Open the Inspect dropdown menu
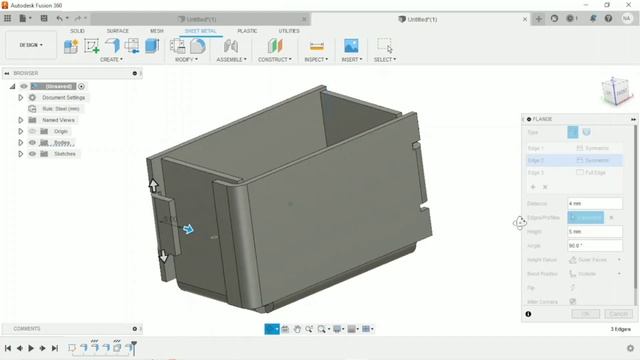 click(316, 60)
